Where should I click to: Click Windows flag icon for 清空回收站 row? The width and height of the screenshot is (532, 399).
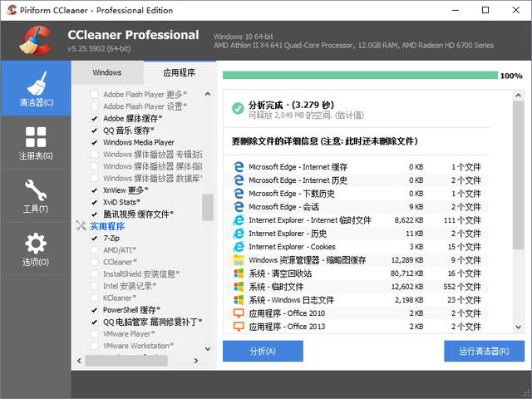pyautogui.click(x=239, y=273)
